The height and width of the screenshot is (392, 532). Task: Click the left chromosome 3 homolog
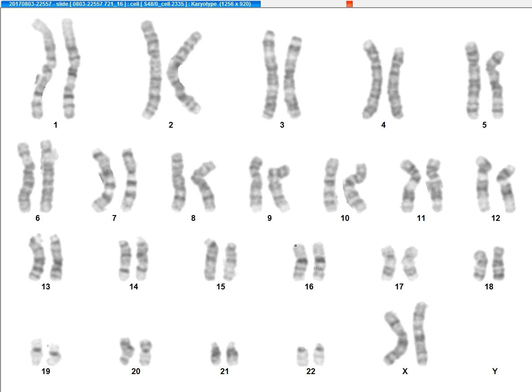[x=270, y=74]
